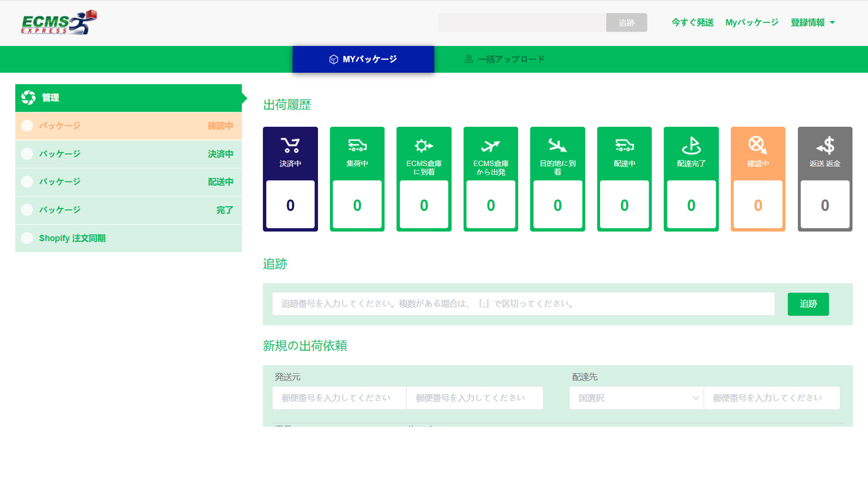Click the ECMS倉庫に到着 gear icon
Screen dimensions: 868x488
tap(424, 145)
